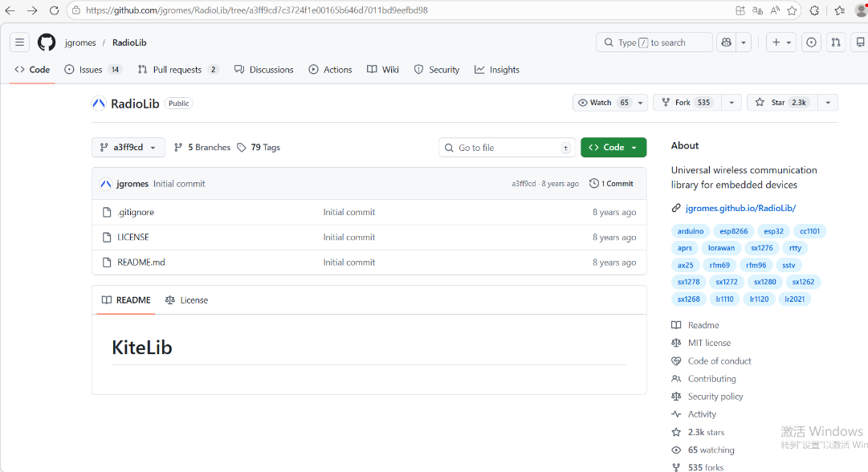Switch to the Actions tab
Image resolution: width=868 pixels, height=472 pixels.
click(x=330, y=70)
